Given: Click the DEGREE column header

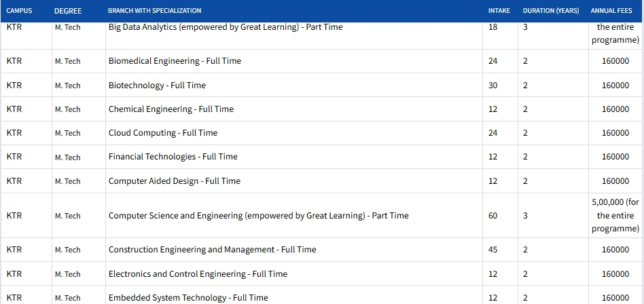Looking at the screenshot, I should [68, 11].
